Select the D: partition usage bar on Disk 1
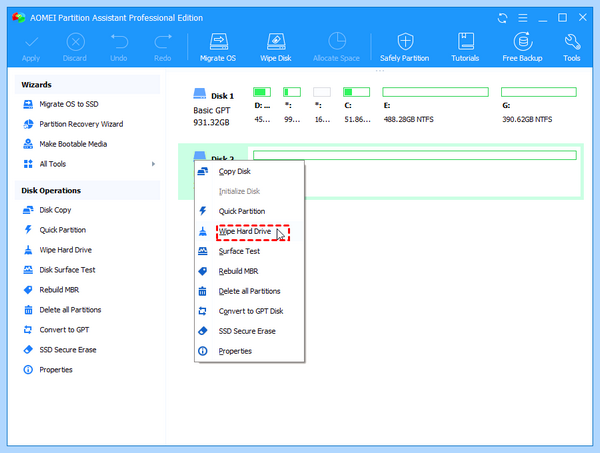Image resolution: width=600 pixels, height=453 pixels. coord(262,92)
